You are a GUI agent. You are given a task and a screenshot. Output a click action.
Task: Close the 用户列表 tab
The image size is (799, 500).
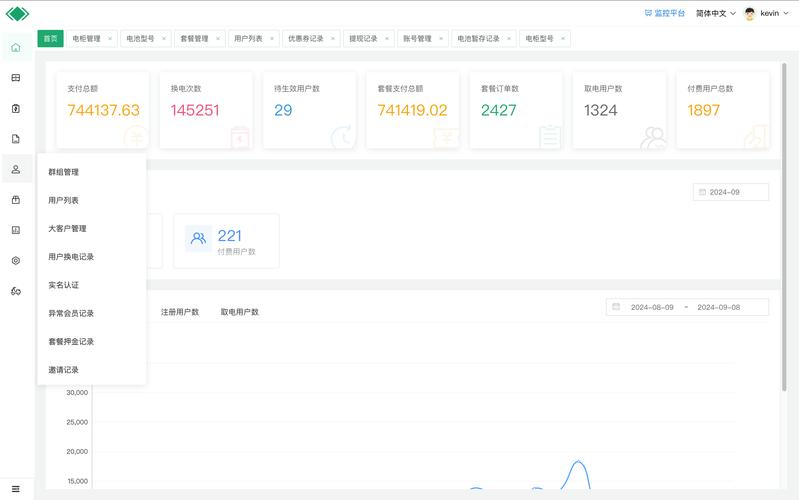point(272,39)
